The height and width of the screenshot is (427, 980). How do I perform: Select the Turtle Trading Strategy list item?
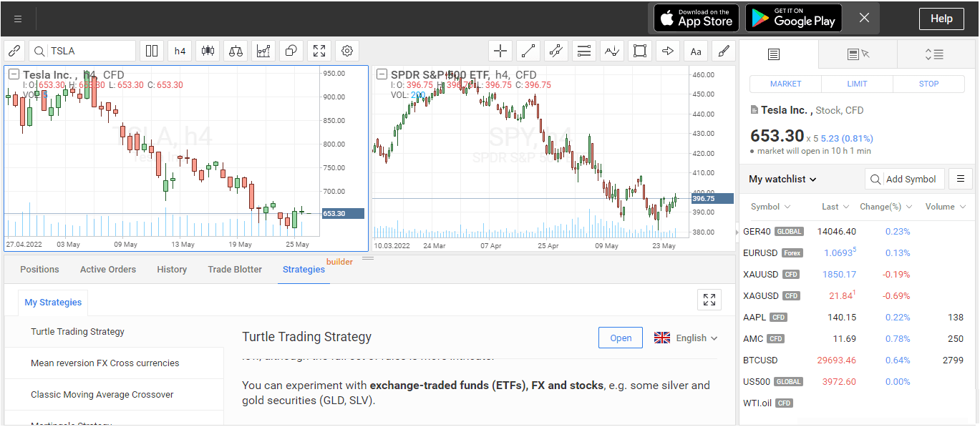click(x=115, y=332)
